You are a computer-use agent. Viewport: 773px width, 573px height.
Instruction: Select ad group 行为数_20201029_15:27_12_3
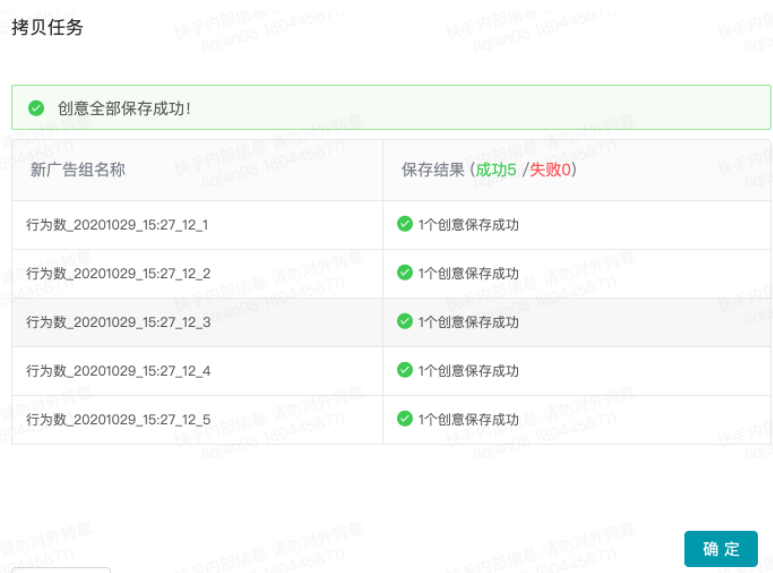[x=118, y=322]
